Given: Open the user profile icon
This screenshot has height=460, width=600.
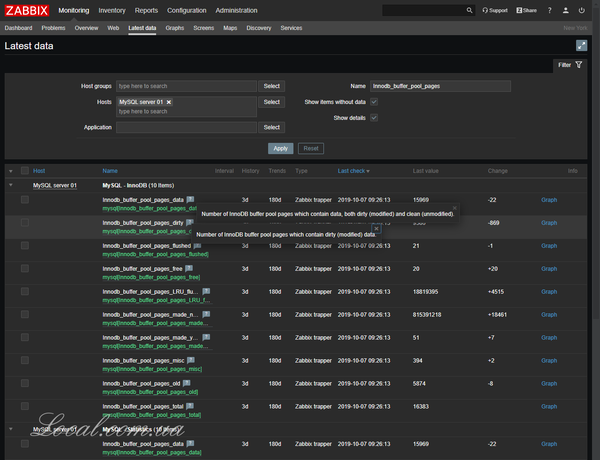Looking at the screenshot, I should [x=566, y=10].
